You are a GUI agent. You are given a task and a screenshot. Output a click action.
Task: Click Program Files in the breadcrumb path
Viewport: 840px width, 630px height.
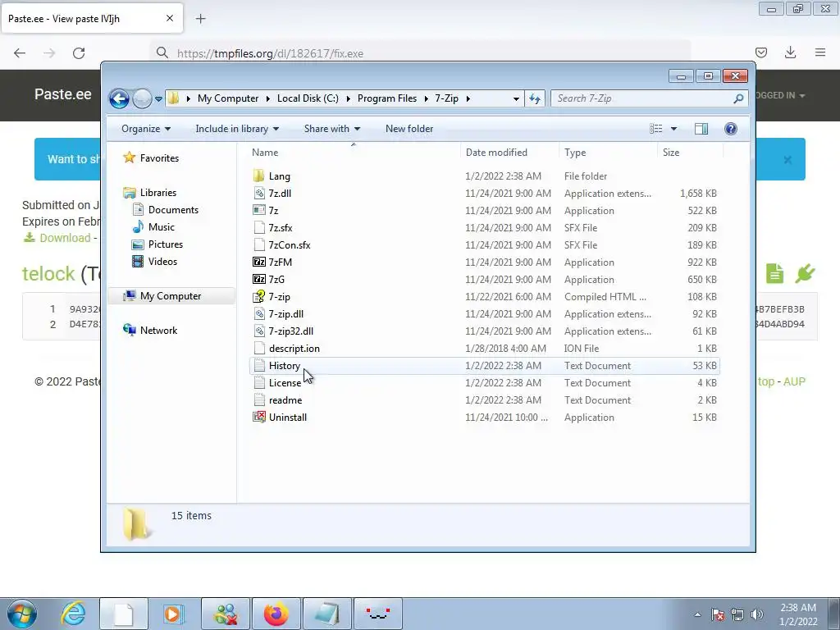point(387,98)
